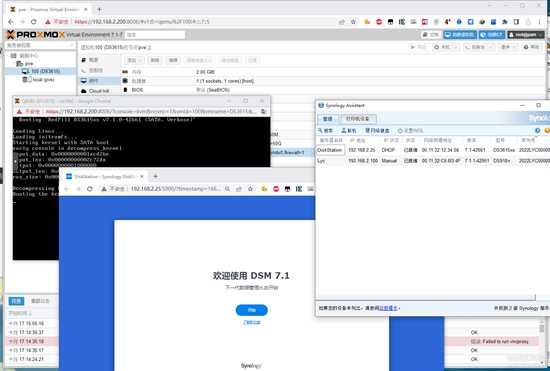Click the Proxmox logo in header
Viewport: 550px width, 371px height.
[x=36, y=34]
